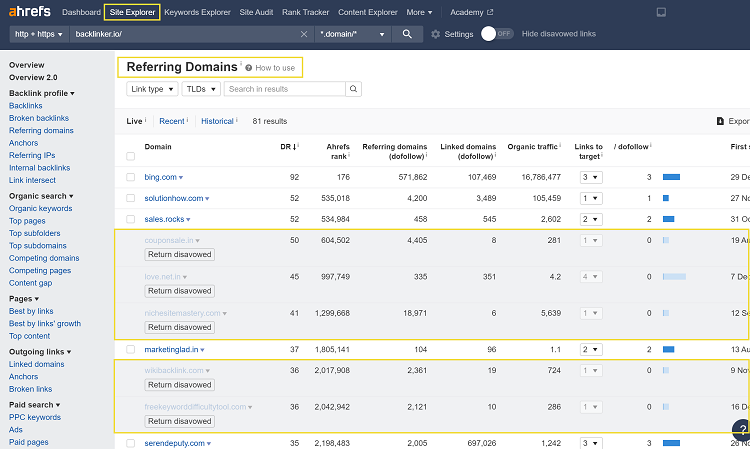Select Site Explorer in top navigation
Viewport: 750px width, 449px height.
click(132, 12)
